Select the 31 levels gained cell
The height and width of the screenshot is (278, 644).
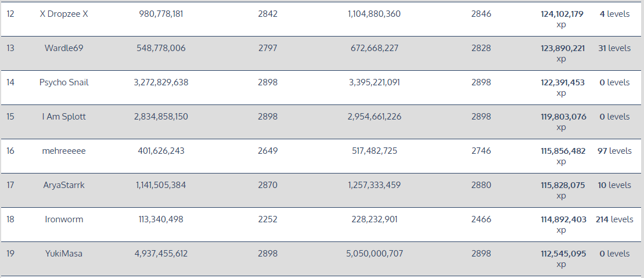click(x=614, y=48)
